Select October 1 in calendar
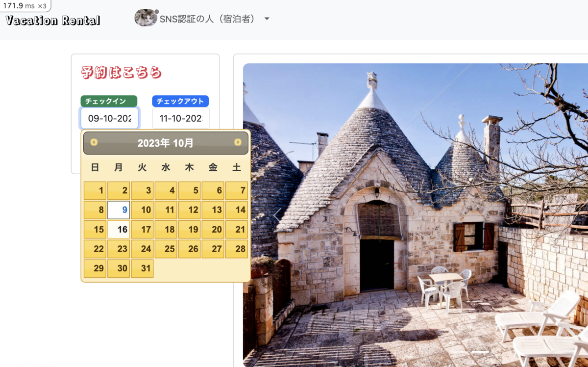 (95, 190)
